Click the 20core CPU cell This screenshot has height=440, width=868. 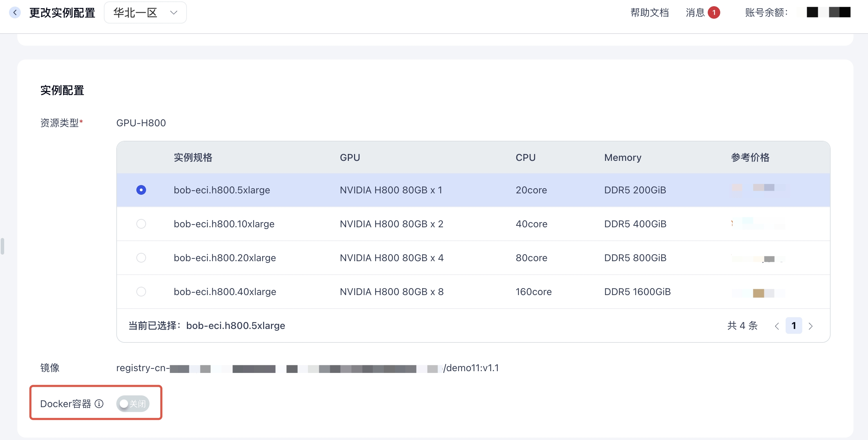531,190
